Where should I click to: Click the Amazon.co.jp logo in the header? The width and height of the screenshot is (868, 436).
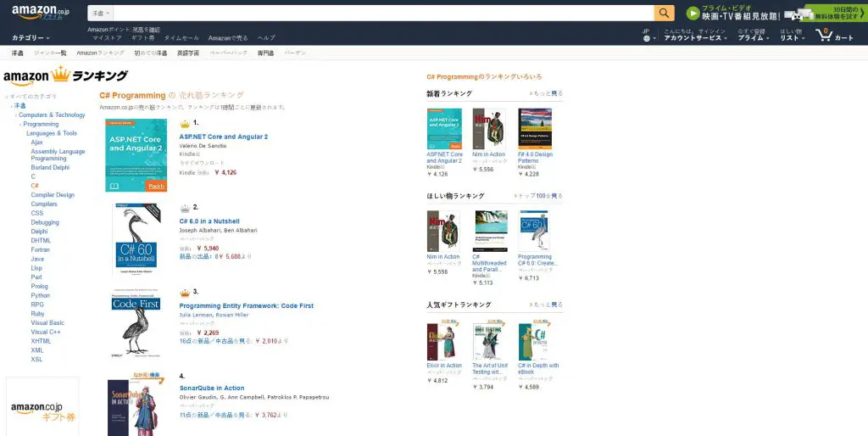[x=41, y=12]
